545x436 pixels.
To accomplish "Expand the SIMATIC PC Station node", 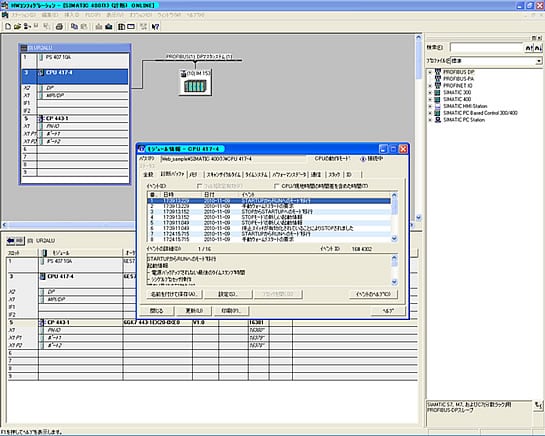I will [x=430, y=120].
